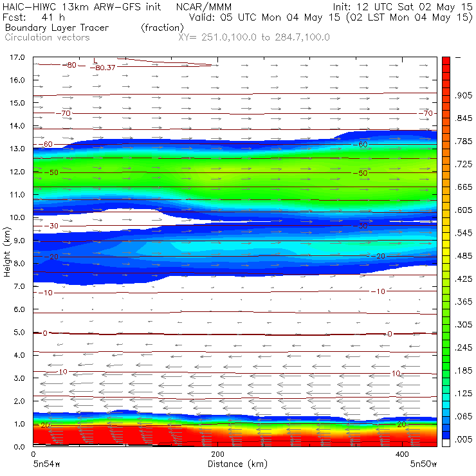Click the '.365' color scale value
The width and height of the screenshot is (476, 476).
click(463, 302)
